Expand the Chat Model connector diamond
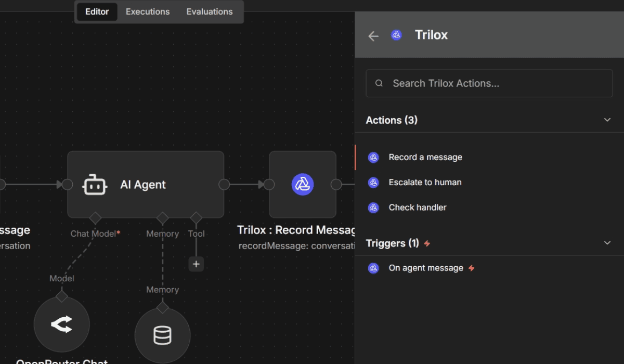 click(x=95, y=218)
